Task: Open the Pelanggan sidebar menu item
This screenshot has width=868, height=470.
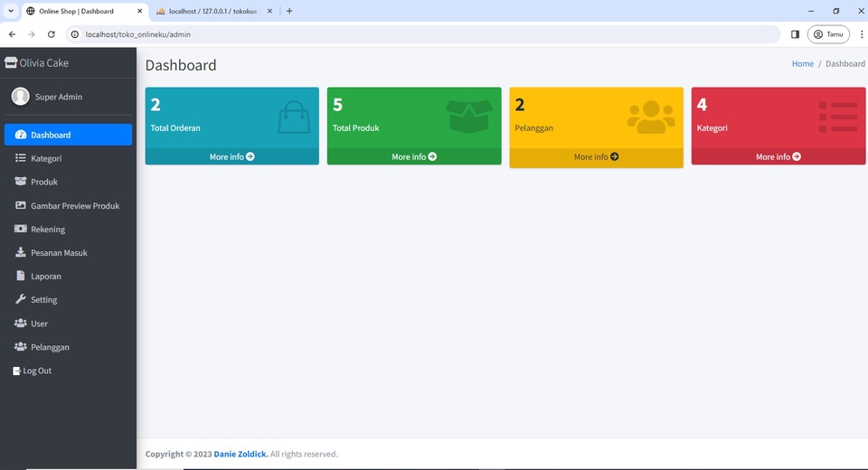Action: (x=68, y=347)
